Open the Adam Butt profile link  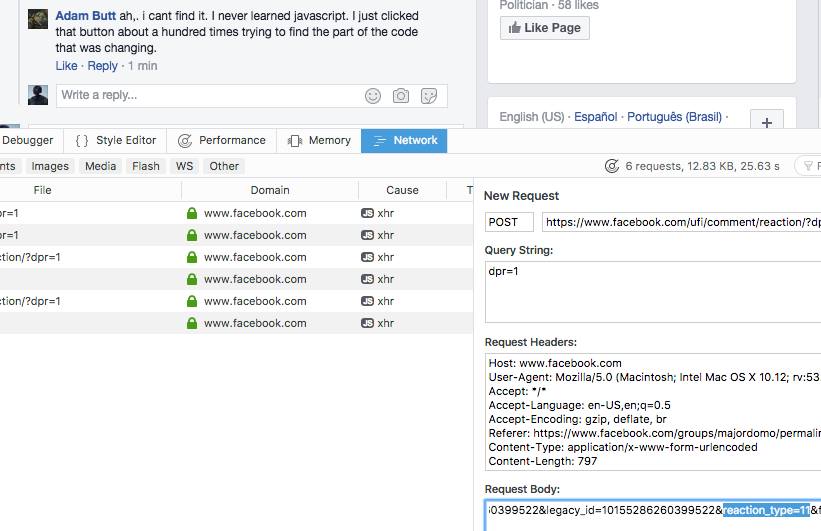coord(85,16)
